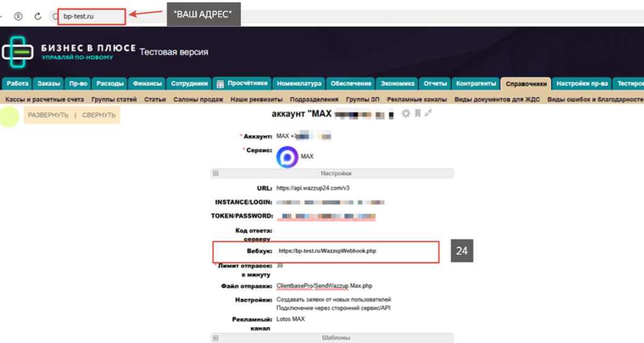Open the Справочники tab
The height and width of the screenshot is (343, 644).
[x=526, y=84]
